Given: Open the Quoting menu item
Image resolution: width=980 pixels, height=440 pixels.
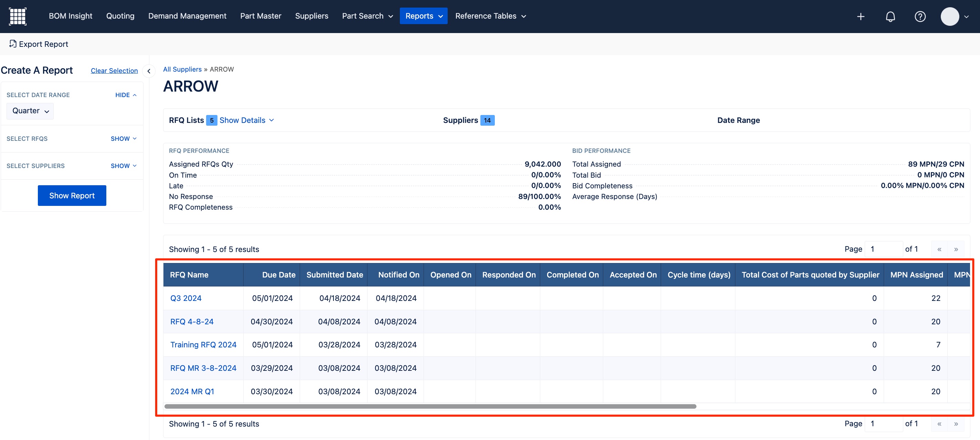Looking at the screenshot, I should [x=120, y=16].
